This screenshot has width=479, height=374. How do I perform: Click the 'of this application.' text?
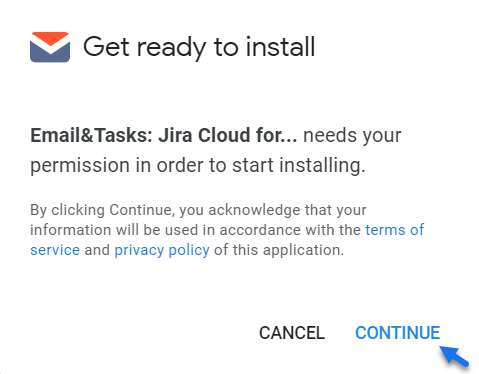point(279,250)
